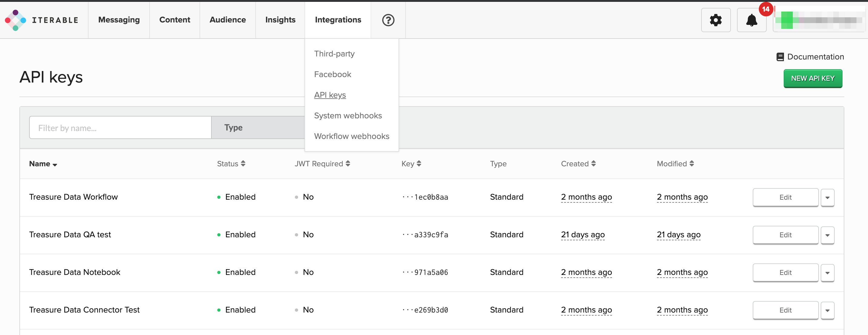Screen dimensions: 868x335
Task: Sort by Created column arrows
Action: point(594,164)
